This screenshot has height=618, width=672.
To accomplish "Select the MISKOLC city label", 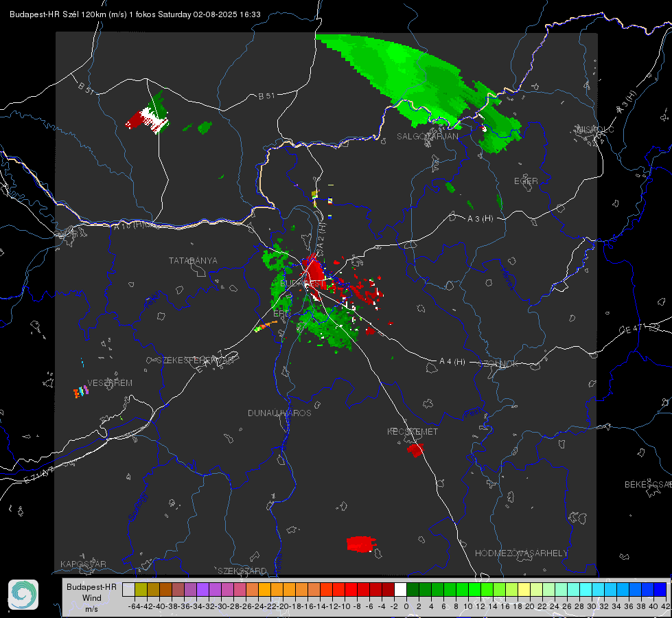I will 595,129.
